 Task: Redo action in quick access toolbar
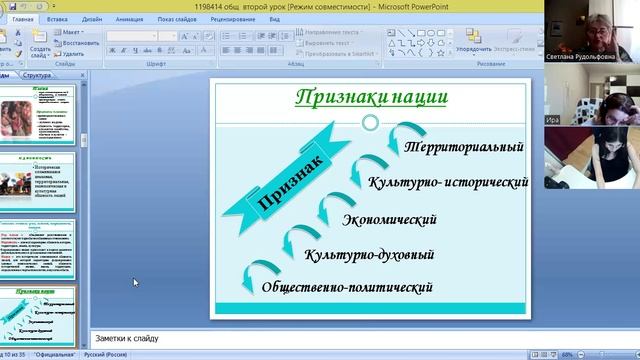[x=39, y=7]
